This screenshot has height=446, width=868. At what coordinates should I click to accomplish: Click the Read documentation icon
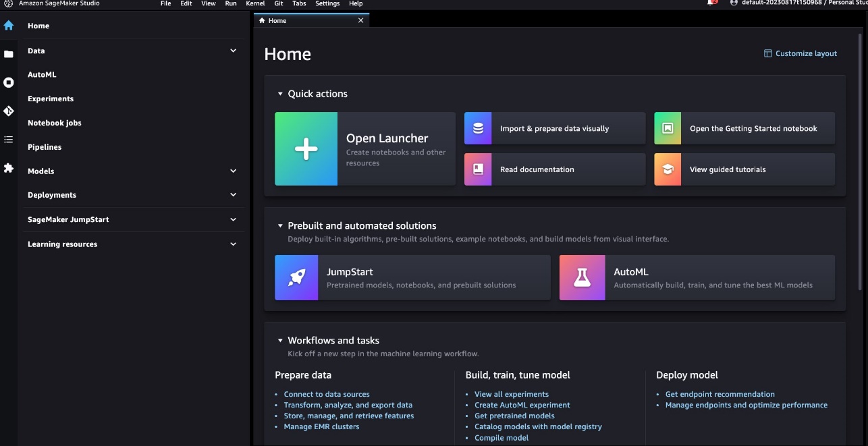478,169
